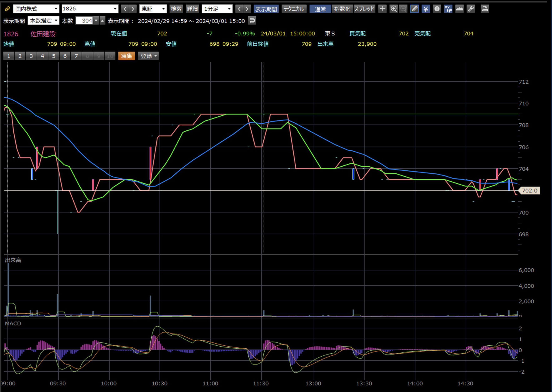Print the chart with the printer icon
The image size is (552, 392).
(485, 9)
